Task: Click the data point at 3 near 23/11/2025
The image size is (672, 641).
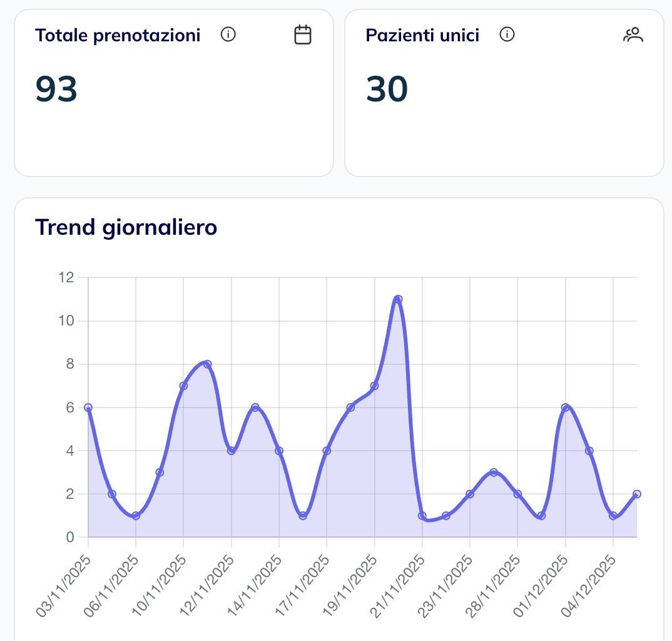Action: tap(494, 473)
